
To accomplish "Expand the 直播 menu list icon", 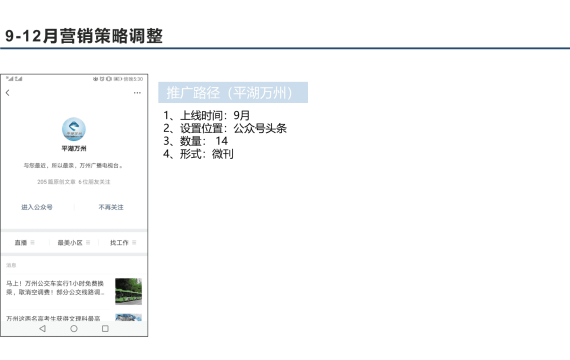I will click(32, 243).
